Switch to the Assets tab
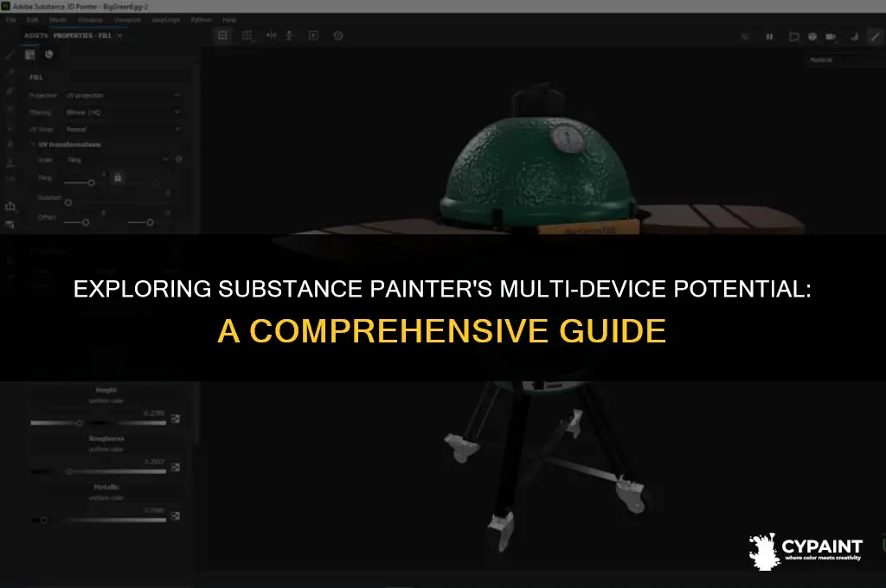 click(x=36, y=35)
